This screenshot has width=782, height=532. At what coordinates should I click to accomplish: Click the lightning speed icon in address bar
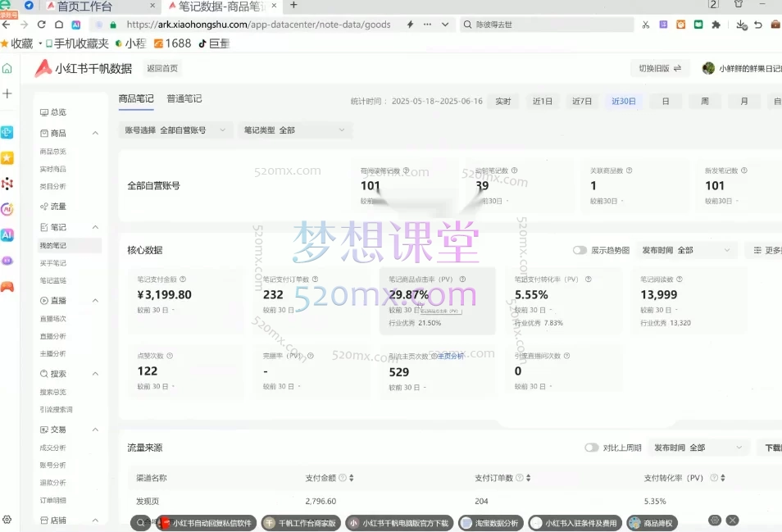[x=410, y=25]
